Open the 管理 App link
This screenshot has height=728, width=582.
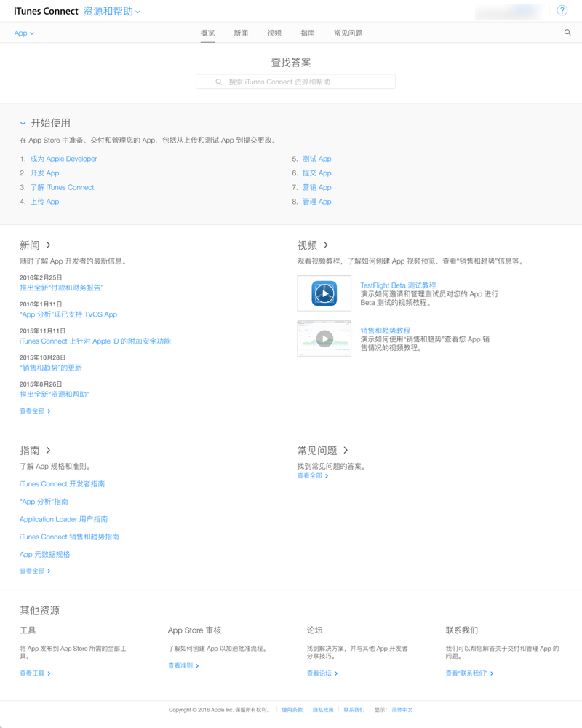coord(317,202)
